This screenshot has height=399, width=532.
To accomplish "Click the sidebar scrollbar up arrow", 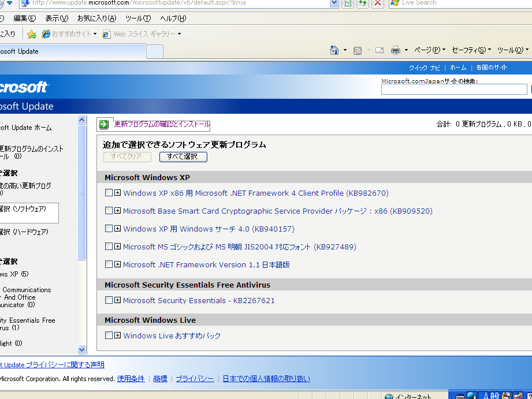I will point(82,120).
